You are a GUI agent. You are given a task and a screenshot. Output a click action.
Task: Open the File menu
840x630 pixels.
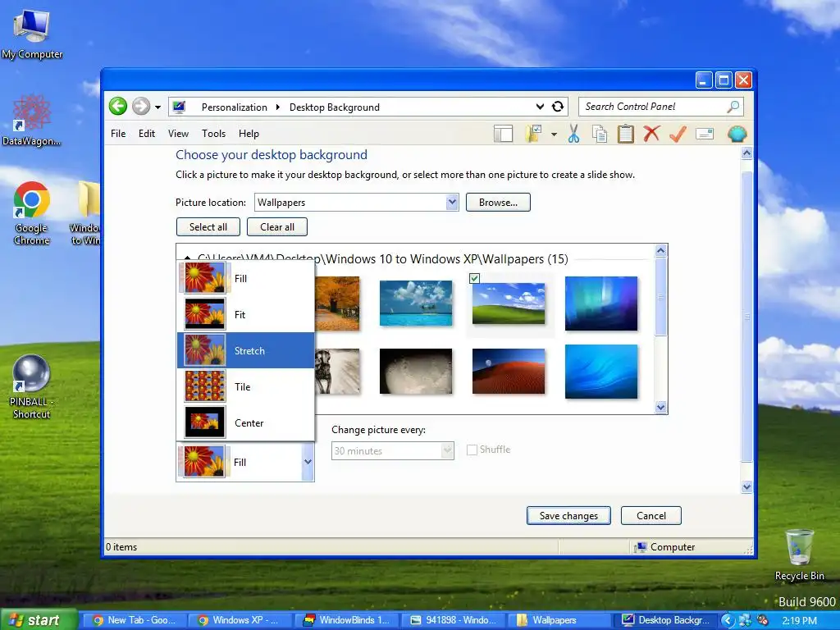[x=118, y=134]
